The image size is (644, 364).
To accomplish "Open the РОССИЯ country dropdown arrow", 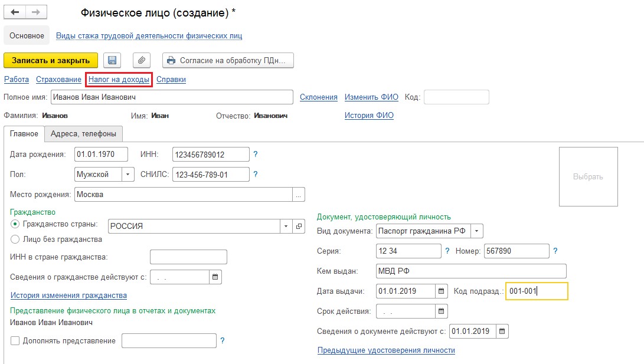I will point(286,226).
